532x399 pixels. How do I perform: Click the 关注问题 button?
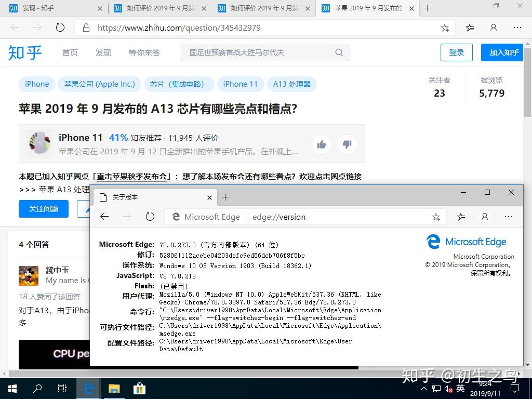pos(43,209)
